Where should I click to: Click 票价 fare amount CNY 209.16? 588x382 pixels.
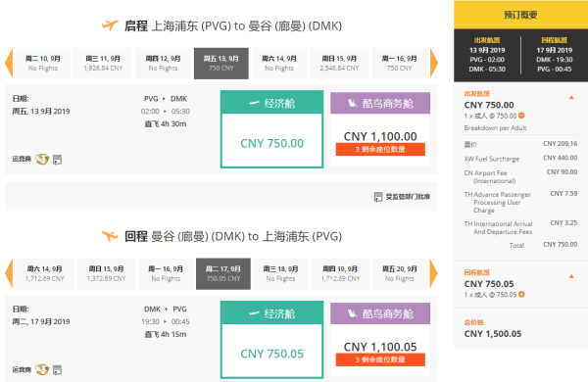561,144
